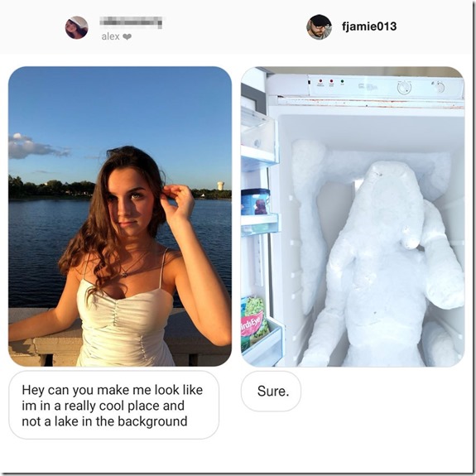The width and height of the screenshot is (476, 476).
Task: Click the blurred username above alex
Action: point(131,22)
